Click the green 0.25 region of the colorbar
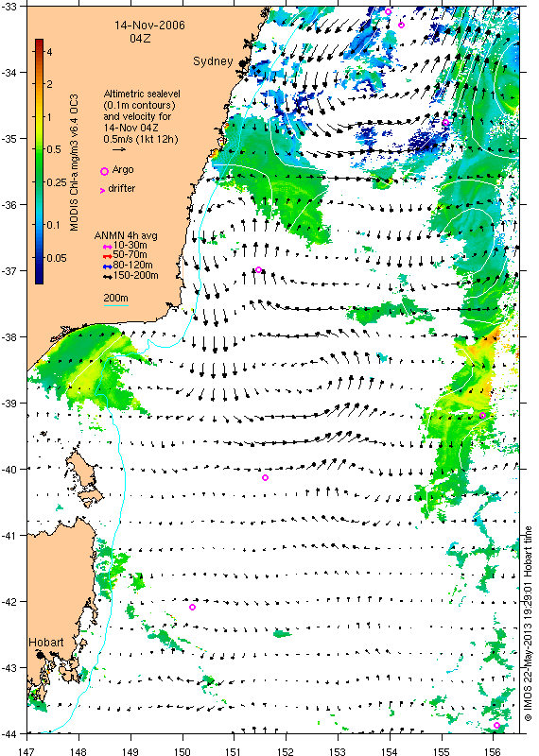This screenshot has width=539, height=756. (x=39, y=182)
